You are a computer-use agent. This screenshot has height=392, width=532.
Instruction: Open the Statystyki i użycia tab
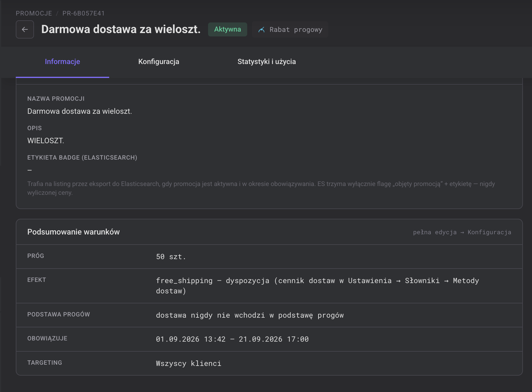point(267,62)
